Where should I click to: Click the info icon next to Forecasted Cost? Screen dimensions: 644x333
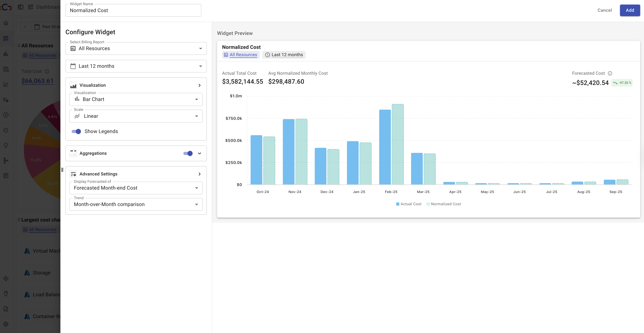(x=610, y=73)
